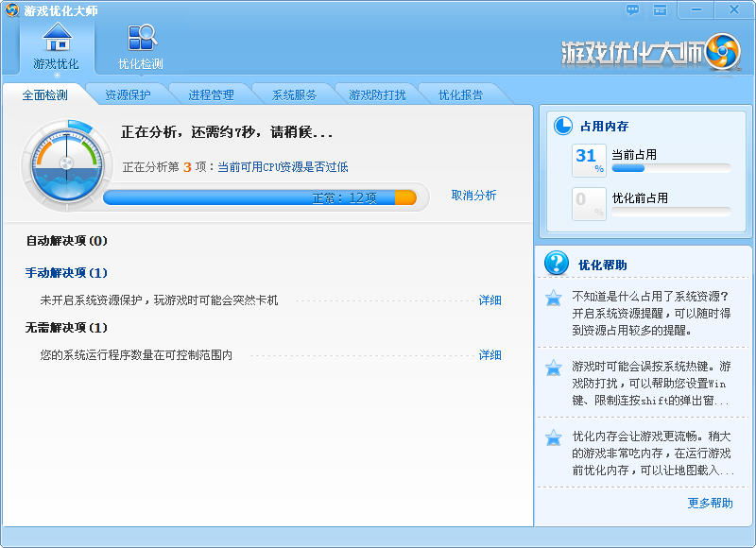Click the 优化帮助 question mark icon
The image size is (756, 548).
click(556, 264)
